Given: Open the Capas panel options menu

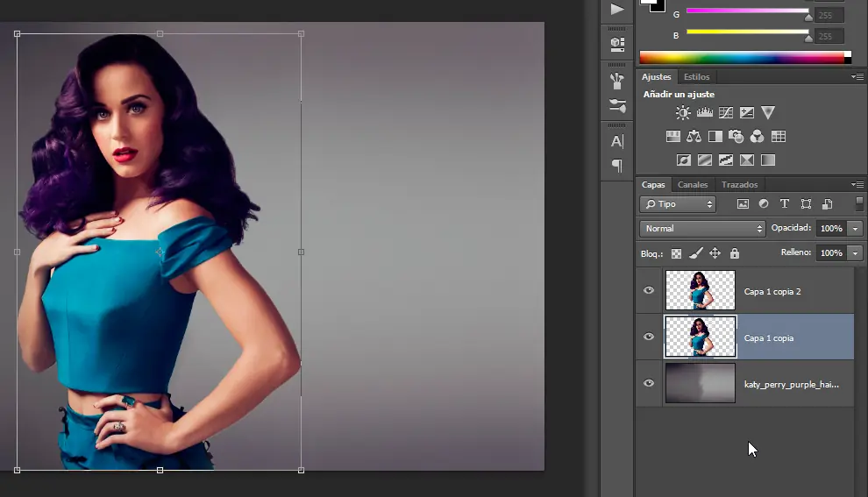Looking at the screenshot, I should tap(857, 184).
